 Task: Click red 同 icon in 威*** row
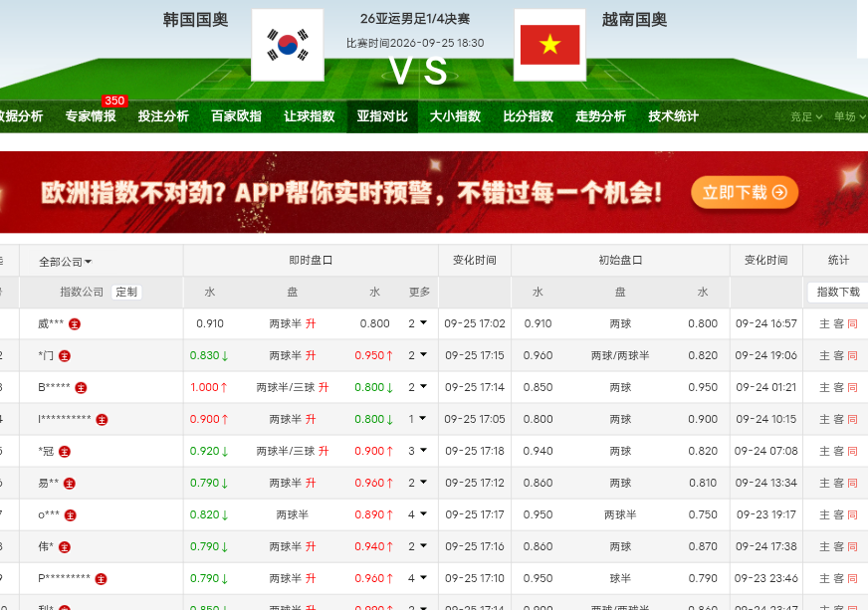point(852,323)
